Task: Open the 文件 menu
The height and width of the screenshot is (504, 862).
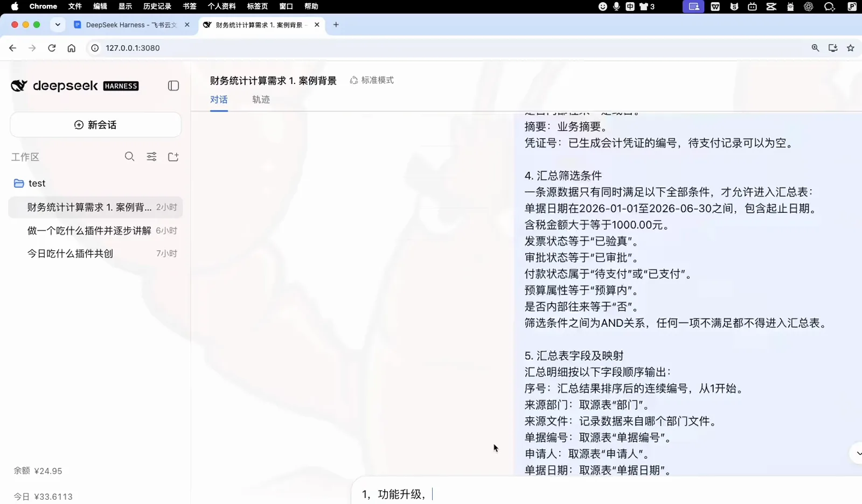Action: (x=75, y=6)
